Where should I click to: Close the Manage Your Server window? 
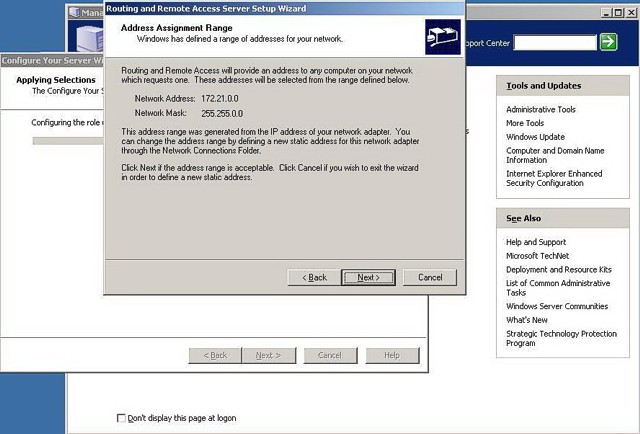click(631, 13)
